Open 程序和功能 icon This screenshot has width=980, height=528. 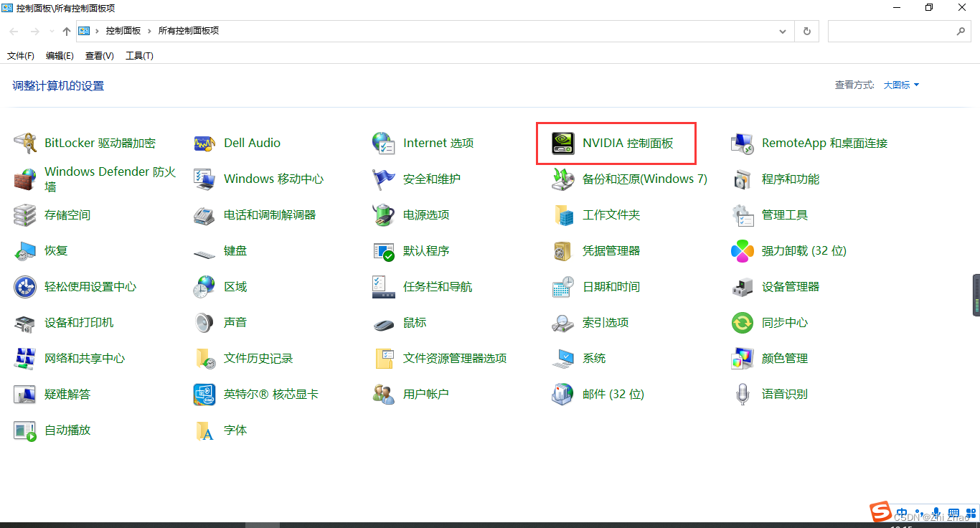point(743,179)
